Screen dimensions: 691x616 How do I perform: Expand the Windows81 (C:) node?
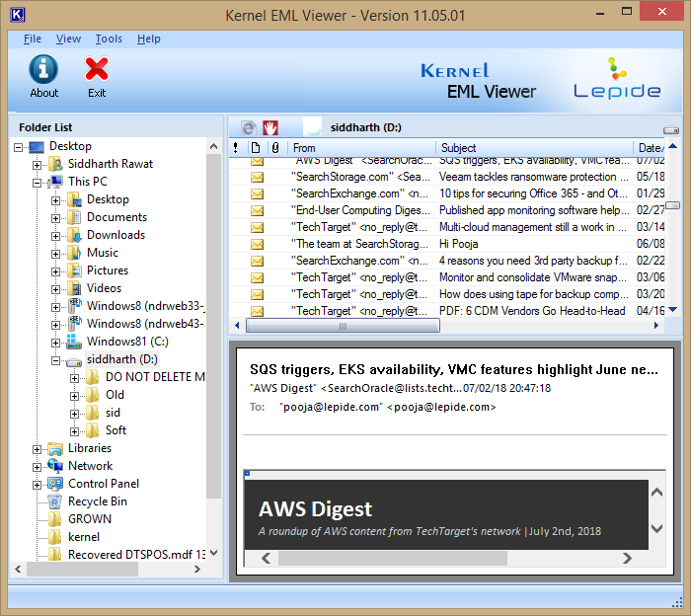tap(55, 343)
